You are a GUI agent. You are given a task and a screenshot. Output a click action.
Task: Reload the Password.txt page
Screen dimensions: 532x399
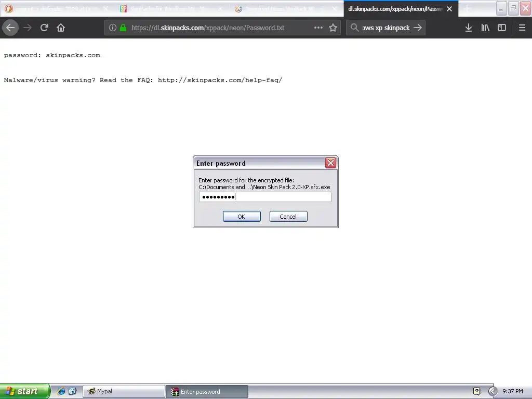point(44,28)
